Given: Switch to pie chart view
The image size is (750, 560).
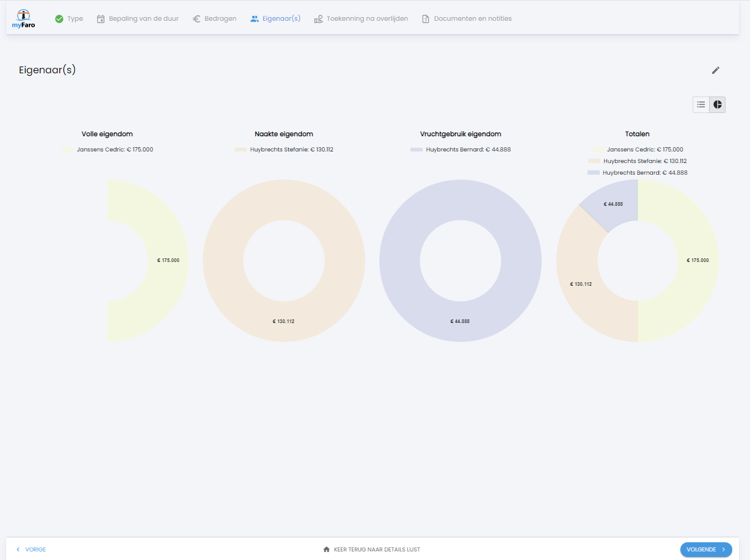Looking at the screenshot, I should pos(718,104).
